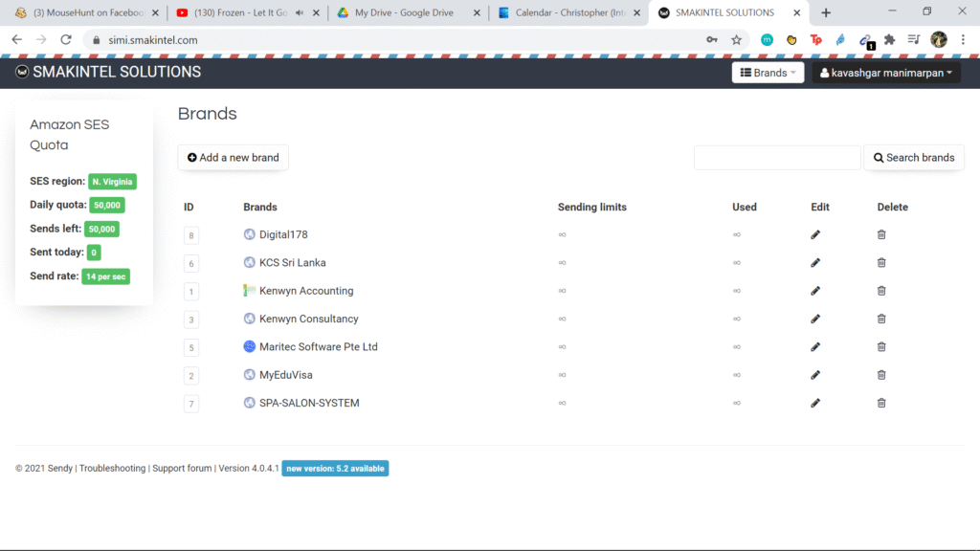Open the Brands dropdown in the top bar
This screenshot has width=980, height=551.
click(x=768, y=73)
